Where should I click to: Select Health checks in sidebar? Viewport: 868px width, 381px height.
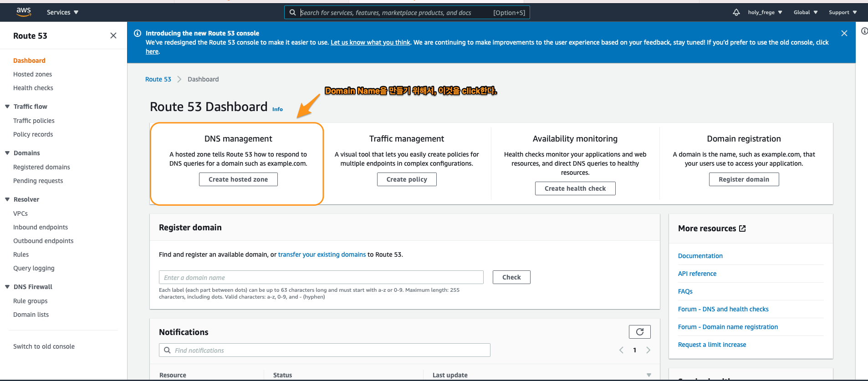coord(33,88)
